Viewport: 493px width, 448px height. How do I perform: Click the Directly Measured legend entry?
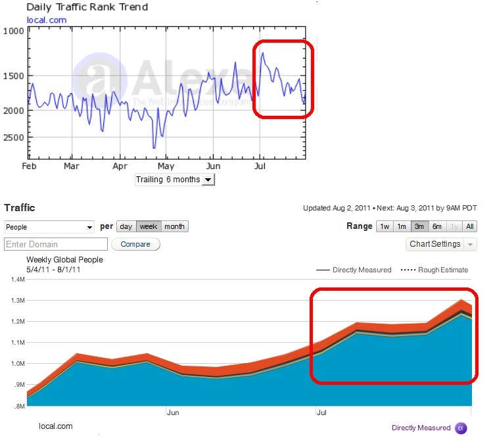click(354, 270)
